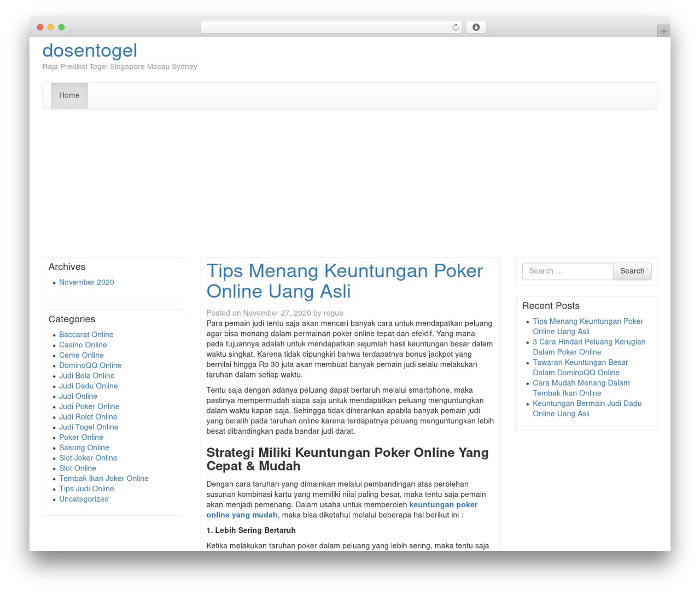
Task: Open the article title Tips Menang Keuntungan Poker
Action: tap(345, 281)
